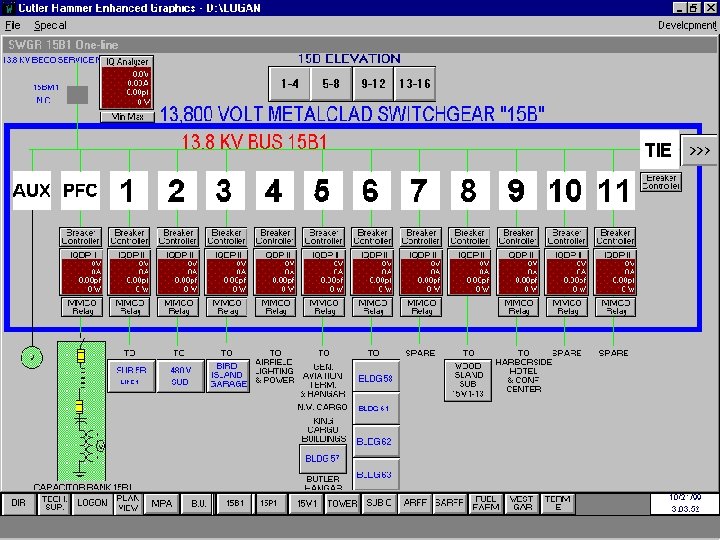Select breaker number 10
Viewport: 720px width, 540px height.
click(566, 190)
